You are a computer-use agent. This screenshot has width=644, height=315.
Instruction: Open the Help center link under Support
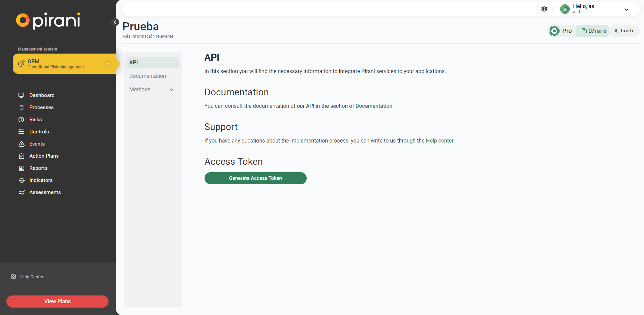[x=439, y=140]
